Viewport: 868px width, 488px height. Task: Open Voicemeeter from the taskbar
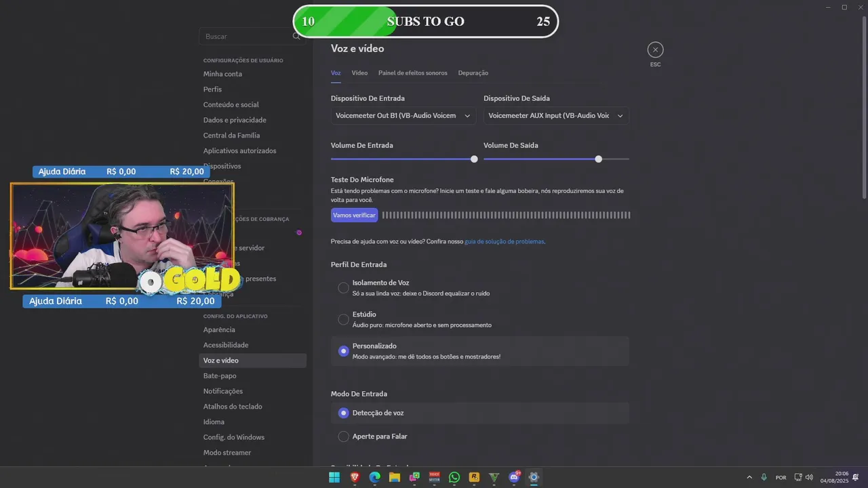coord(435,477)
